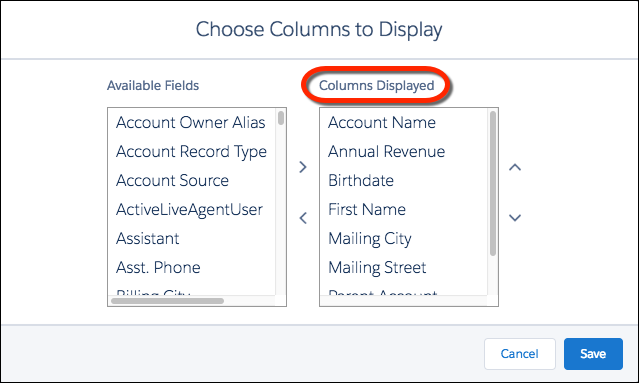
Task: Select Account Owner Alias in Available Fields
Action: click(x=192, y=122)
